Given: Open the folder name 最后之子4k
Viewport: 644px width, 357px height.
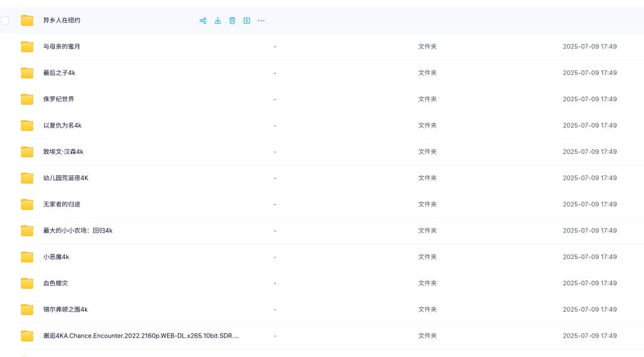Looking at the screenshot, I should [x=59, y=73].
